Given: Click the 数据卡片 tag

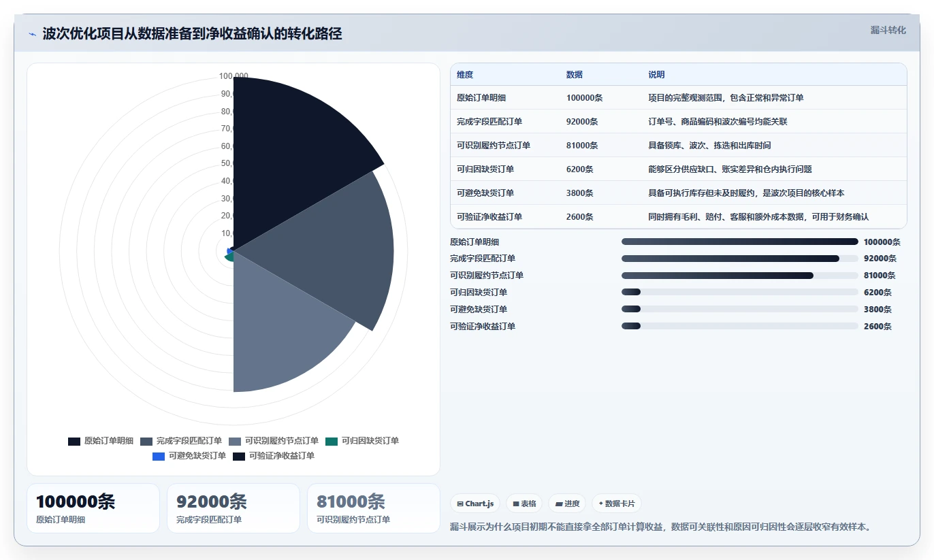Looking at the screenshot, I should click(617, 504).
